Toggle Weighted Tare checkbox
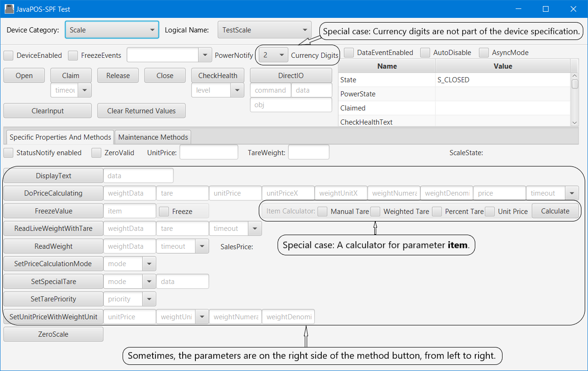Screen dimensions: 588x371 (375, 212)
